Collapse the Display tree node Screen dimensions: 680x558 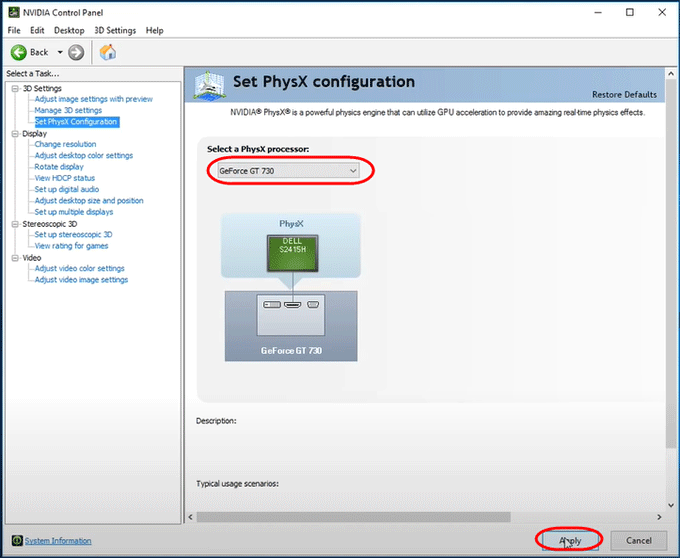point(15,134)
